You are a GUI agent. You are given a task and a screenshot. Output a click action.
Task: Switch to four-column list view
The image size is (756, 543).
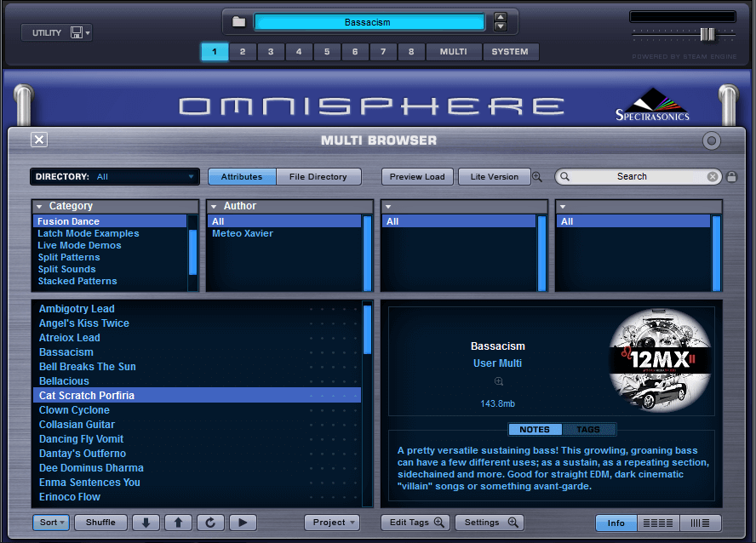click(x=658, y=523)
